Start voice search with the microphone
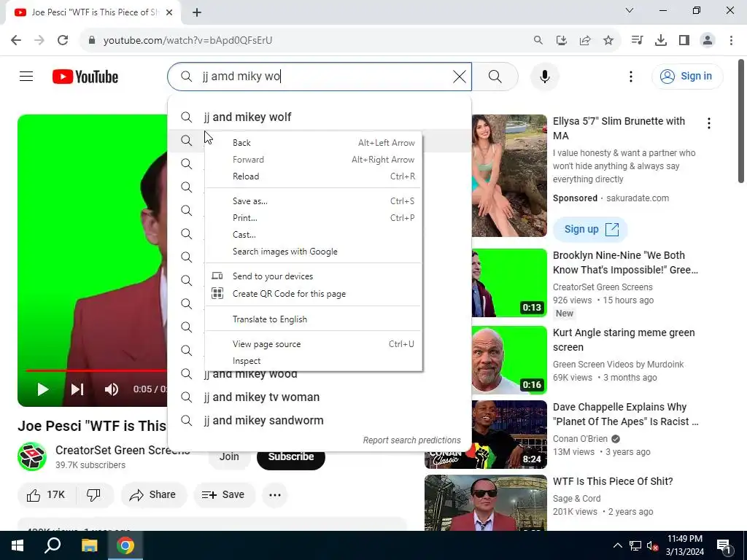 click(544, 76)
